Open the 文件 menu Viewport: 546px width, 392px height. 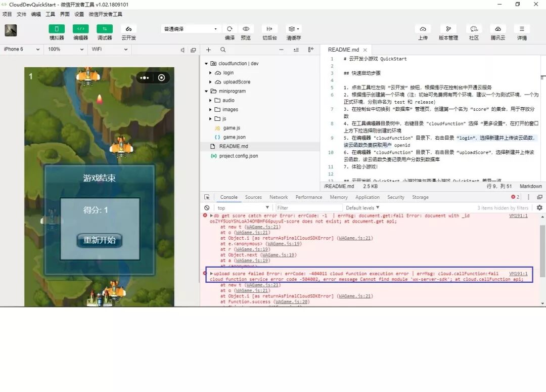(x=22, y=14)
